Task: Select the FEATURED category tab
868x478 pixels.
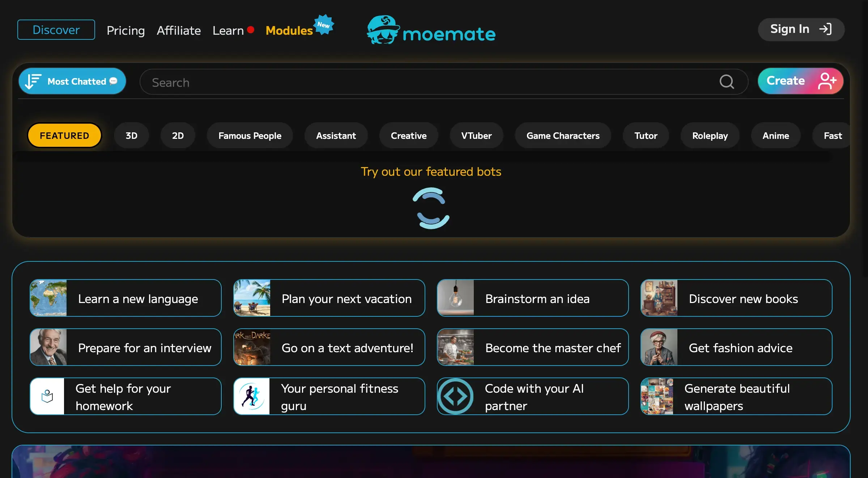Action: point(65,135)
